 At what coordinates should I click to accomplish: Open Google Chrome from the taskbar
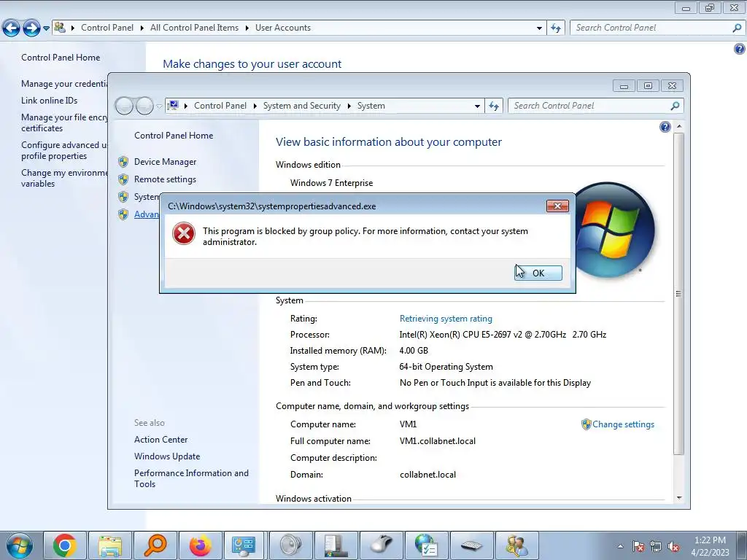tap(65, 545)
